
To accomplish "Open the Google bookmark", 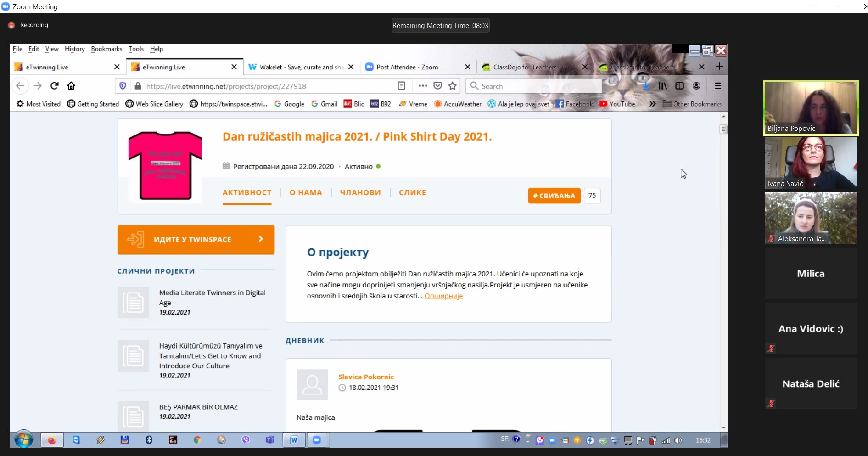I will click(289, 104).
